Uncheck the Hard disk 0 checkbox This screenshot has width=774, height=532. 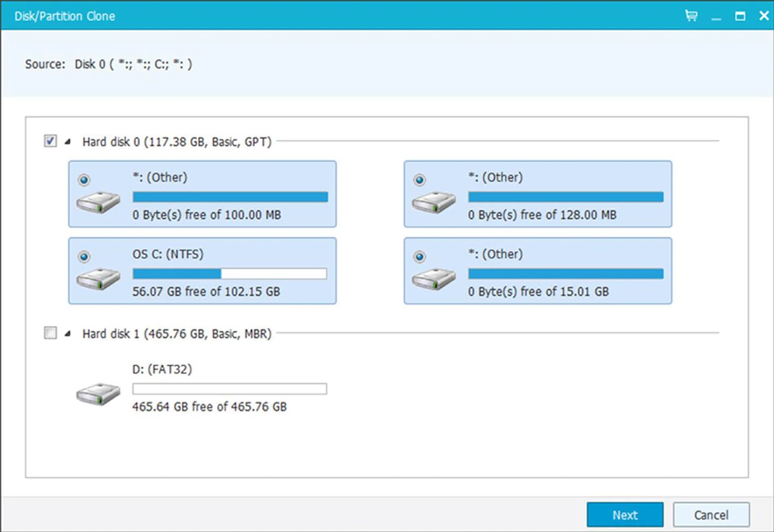[50, 141]
